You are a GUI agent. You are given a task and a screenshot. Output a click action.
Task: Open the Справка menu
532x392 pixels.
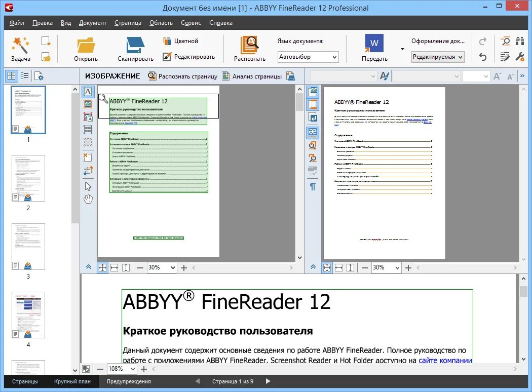click(x=220, y=23)
